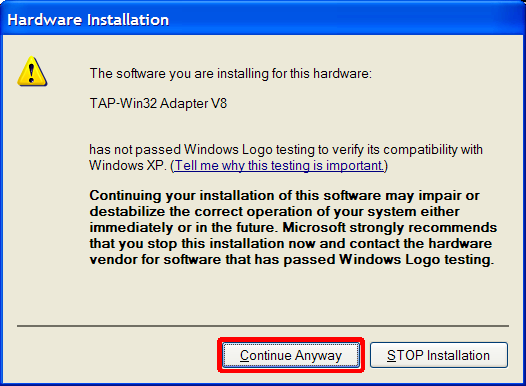The image size is (526, 386).
Task: Click the horizontal separator line above buttons
Action: pyautogui.click(x=263, y=325)
